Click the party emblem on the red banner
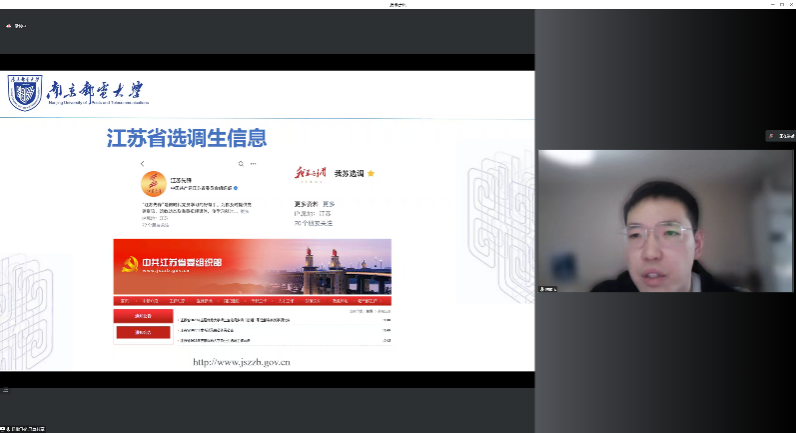This screenshot has height=433, width=796. point(128,264)
